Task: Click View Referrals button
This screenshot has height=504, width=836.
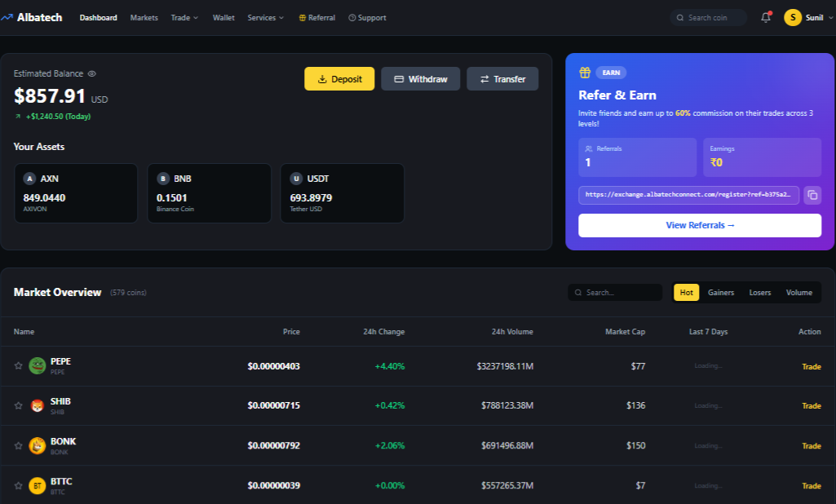Action: click(x=700, y=226)
